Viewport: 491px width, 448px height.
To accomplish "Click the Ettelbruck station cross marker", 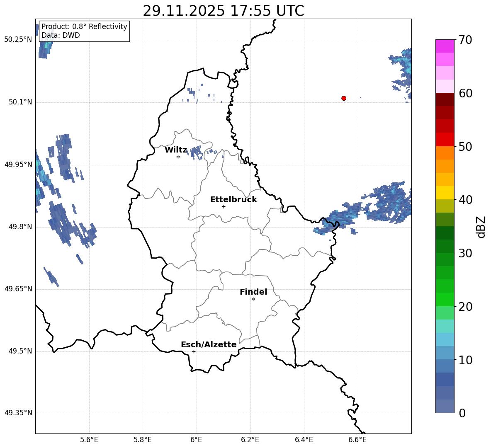I will pos(224,206).
